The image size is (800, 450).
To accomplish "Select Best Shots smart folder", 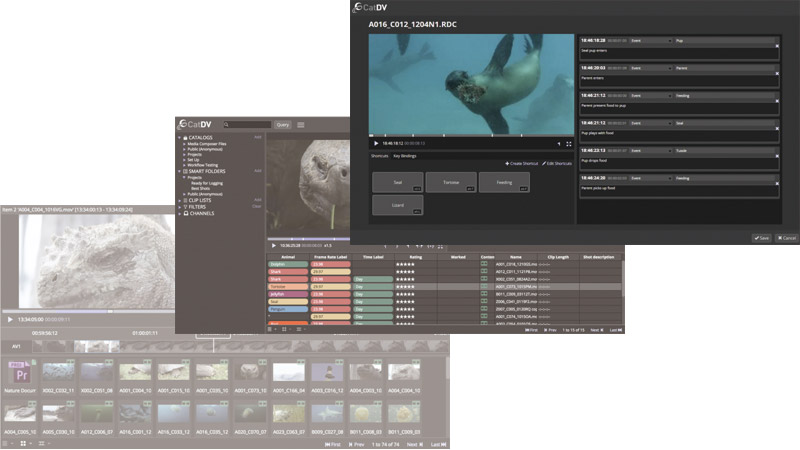I will click(201, 188).
